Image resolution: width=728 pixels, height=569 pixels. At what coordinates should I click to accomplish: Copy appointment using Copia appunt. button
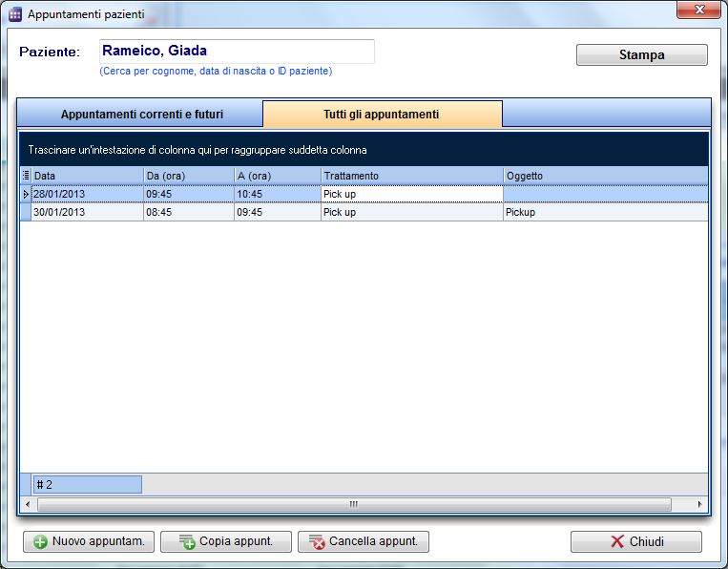tap(226, 541)
